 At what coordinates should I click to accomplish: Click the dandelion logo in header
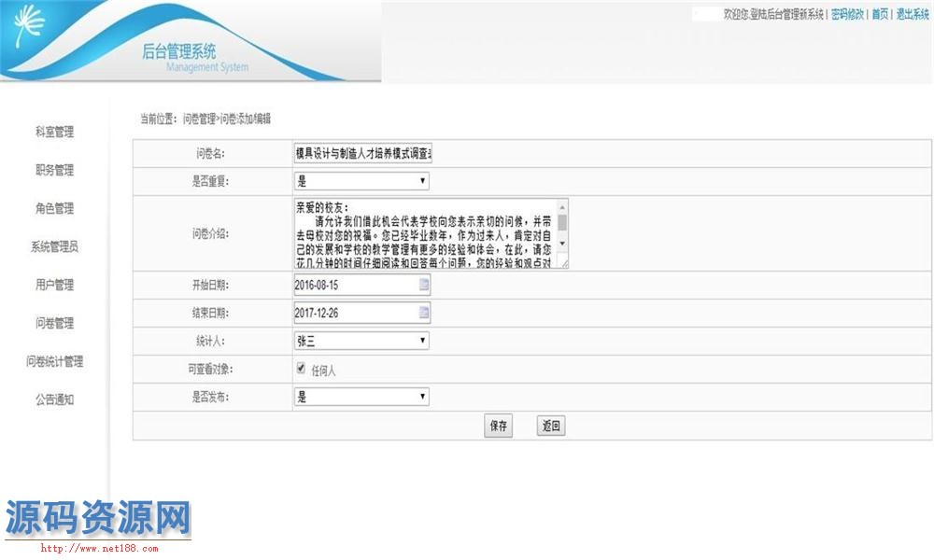(x=31, y=28)
